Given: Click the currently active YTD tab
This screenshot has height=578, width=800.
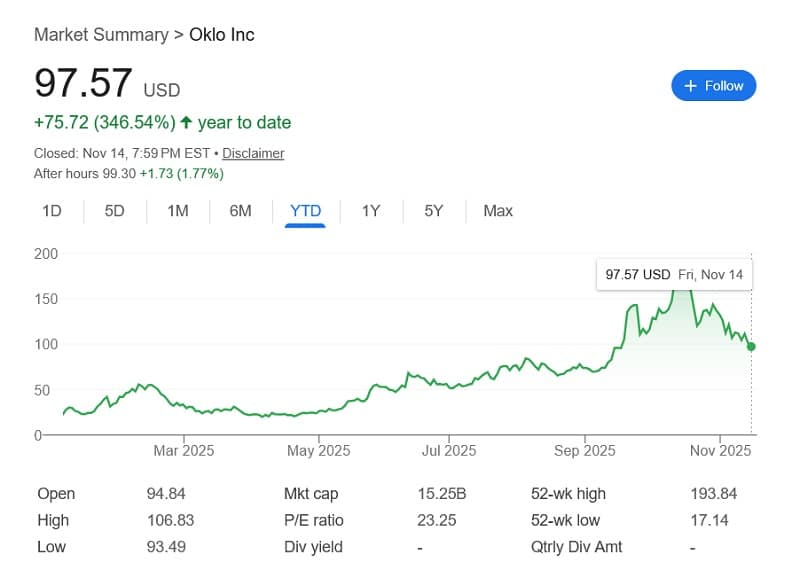Looking at the screenshot, I should pyautogui.click(x=305, y=211).
